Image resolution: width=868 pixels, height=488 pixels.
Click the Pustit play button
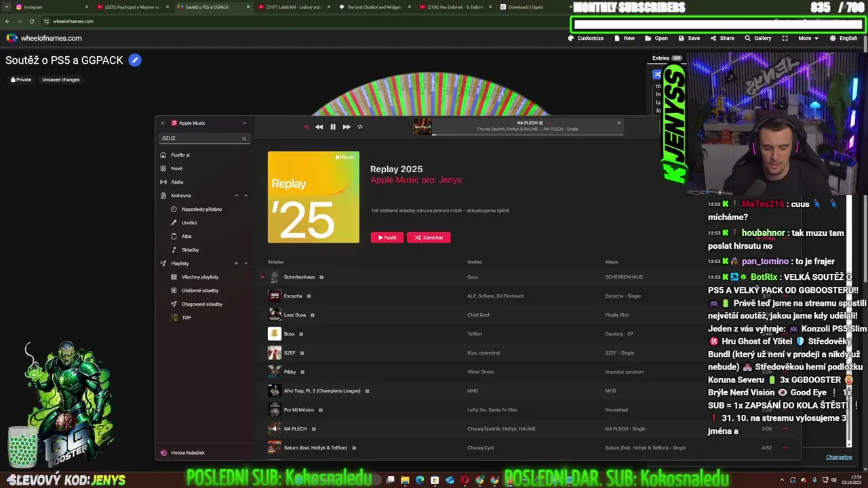[x=387, y=237]
